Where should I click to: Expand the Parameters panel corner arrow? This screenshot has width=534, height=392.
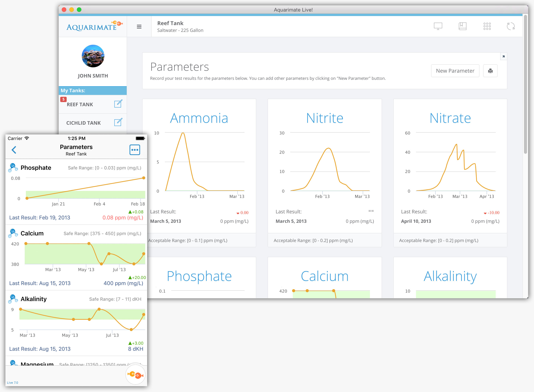pyautogui.click(x=503, y=56)
